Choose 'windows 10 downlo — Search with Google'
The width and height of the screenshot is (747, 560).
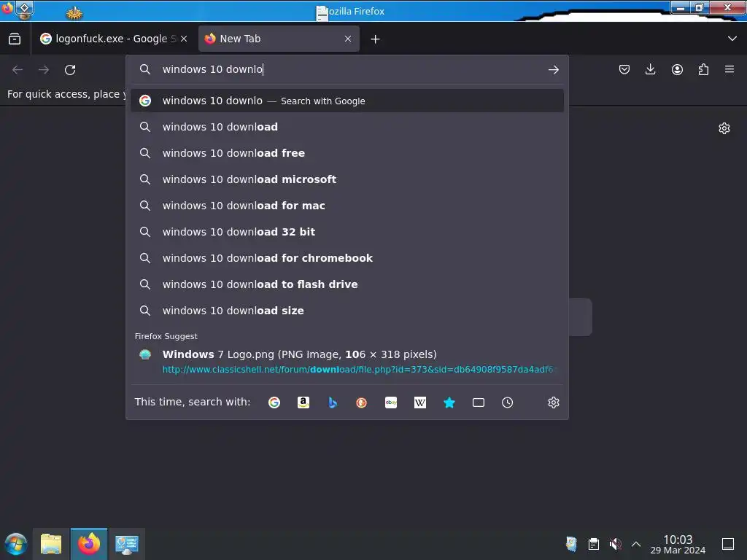(347, 101)
